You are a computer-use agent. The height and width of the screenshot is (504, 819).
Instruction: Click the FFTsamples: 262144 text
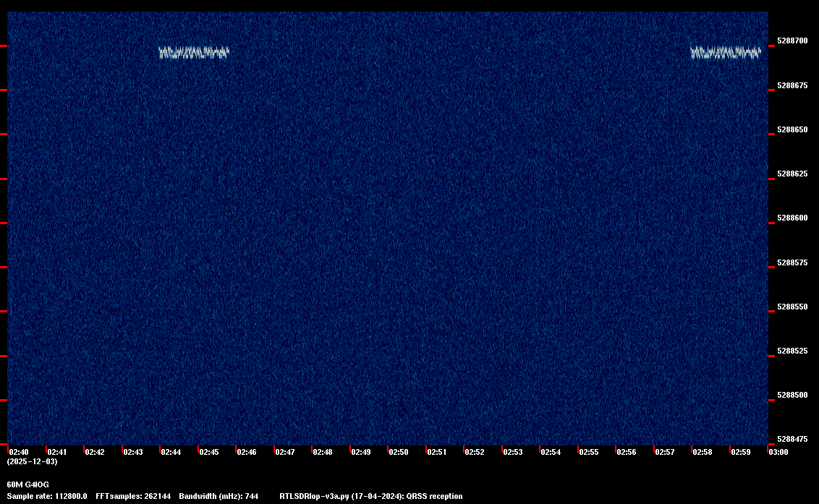coord(133,496)
